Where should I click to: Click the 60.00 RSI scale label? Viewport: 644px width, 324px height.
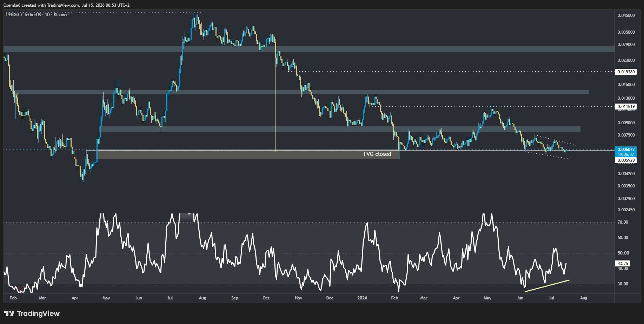point(623,238)
